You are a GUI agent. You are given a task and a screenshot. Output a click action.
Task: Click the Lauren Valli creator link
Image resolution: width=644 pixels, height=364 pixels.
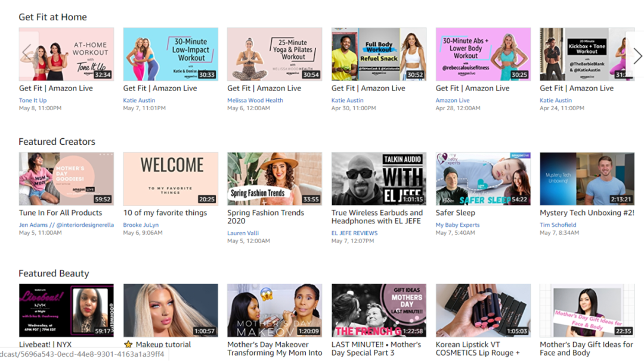[243, 233]
